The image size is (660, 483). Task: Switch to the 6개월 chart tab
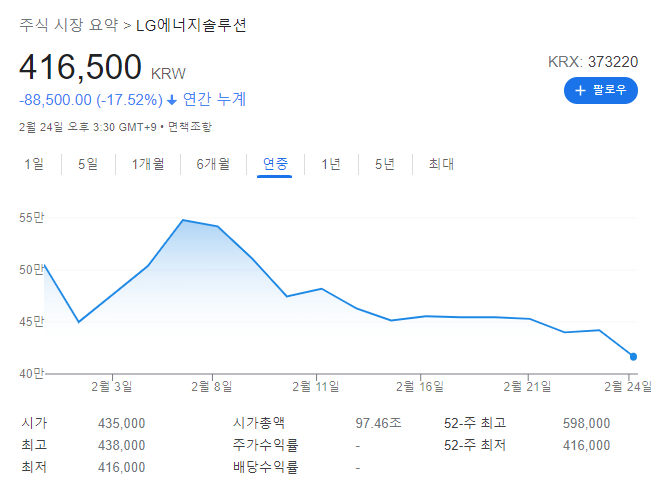[213, 164]
